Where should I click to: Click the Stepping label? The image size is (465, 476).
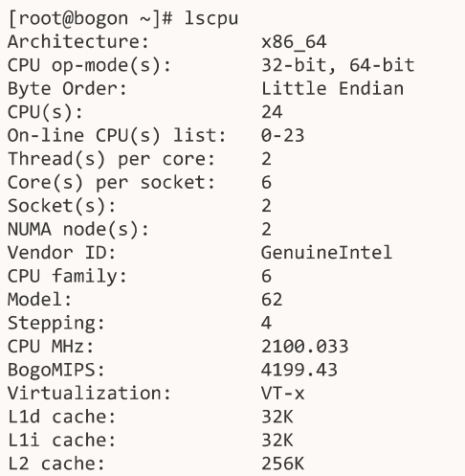coord(56,324)
